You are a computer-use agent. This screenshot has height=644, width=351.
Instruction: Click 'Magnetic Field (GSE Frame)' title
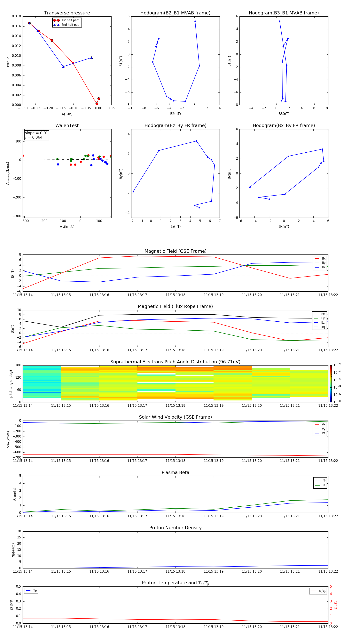175,251
